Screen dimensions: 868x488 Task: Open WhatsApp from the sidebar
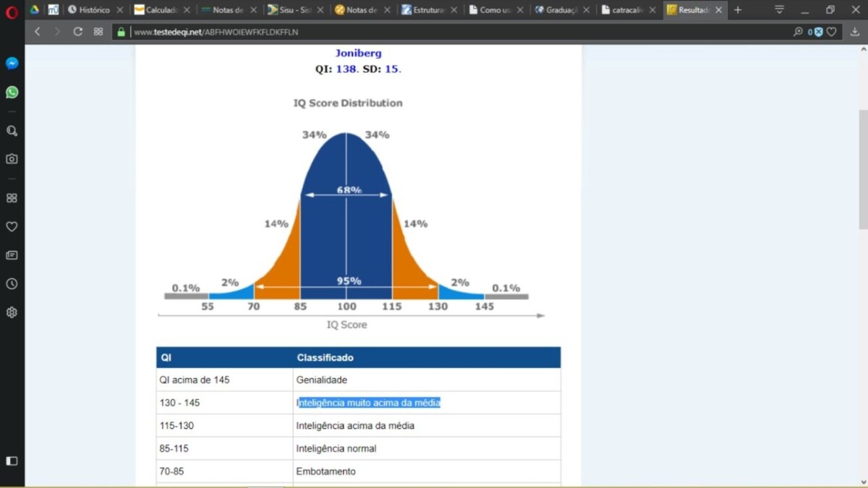12,92
